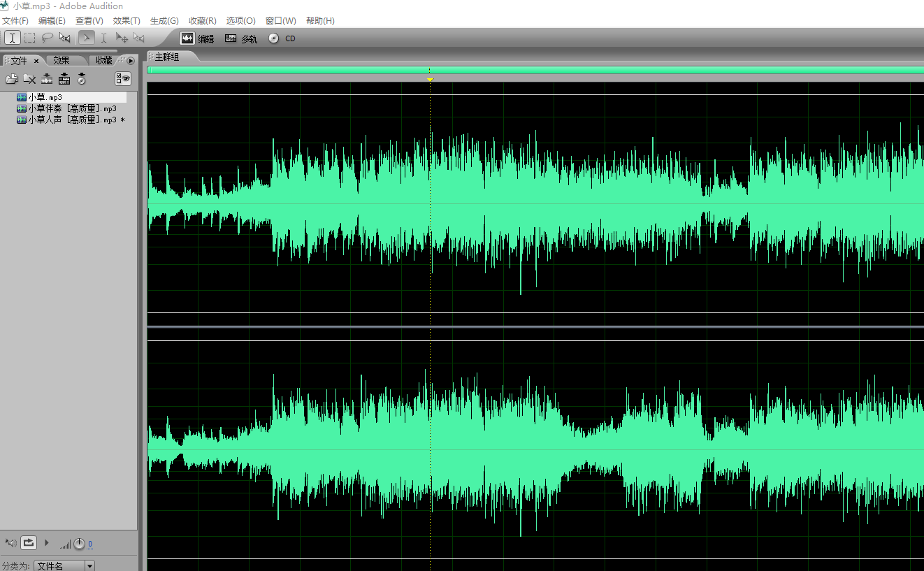This screenshot has height=571, width=924.
Task: Open the 分类为 sort dropdown
Action: point(64,565)
